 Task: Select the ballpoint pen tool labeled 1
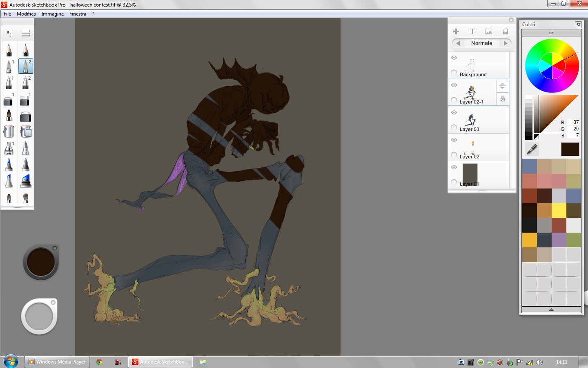(9, 83)
